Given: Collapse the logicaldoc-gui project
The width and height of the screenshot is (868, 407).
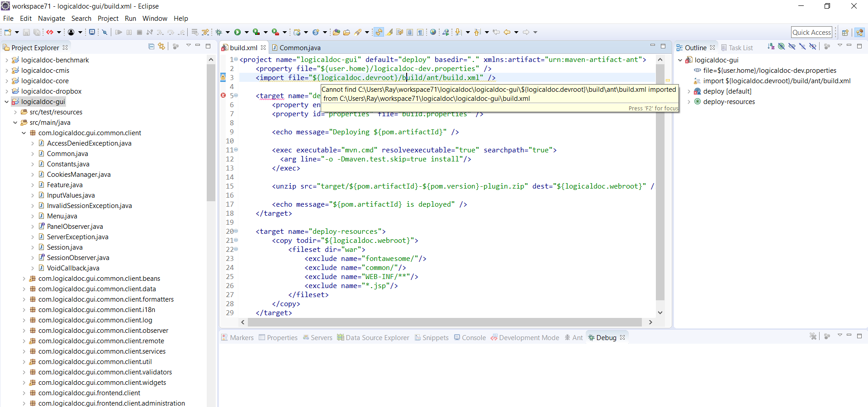Looking at the screenshot, I should tap(6, 102).
